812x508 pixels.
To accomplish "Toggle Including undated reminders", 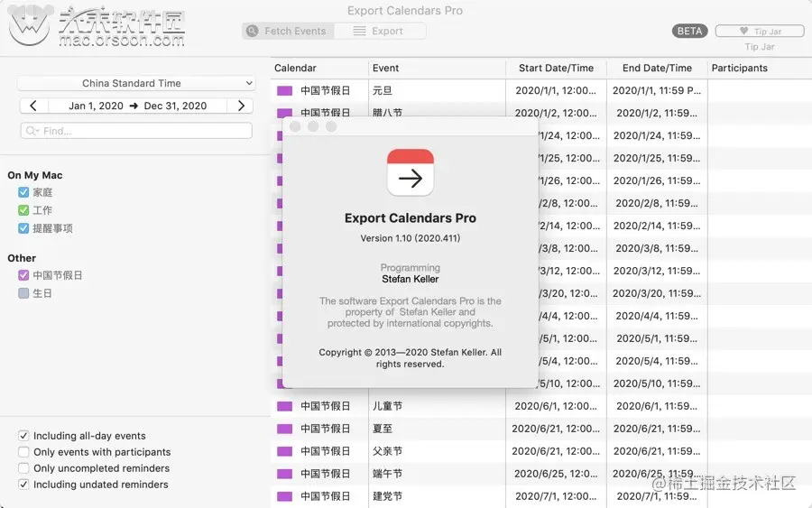I will (x=23, y=485).
